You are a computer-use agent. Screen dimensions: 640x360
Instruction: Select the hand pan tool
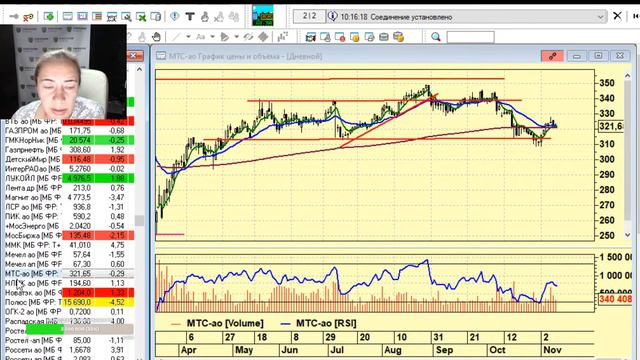pyautogui.click(x=156, y=37)
